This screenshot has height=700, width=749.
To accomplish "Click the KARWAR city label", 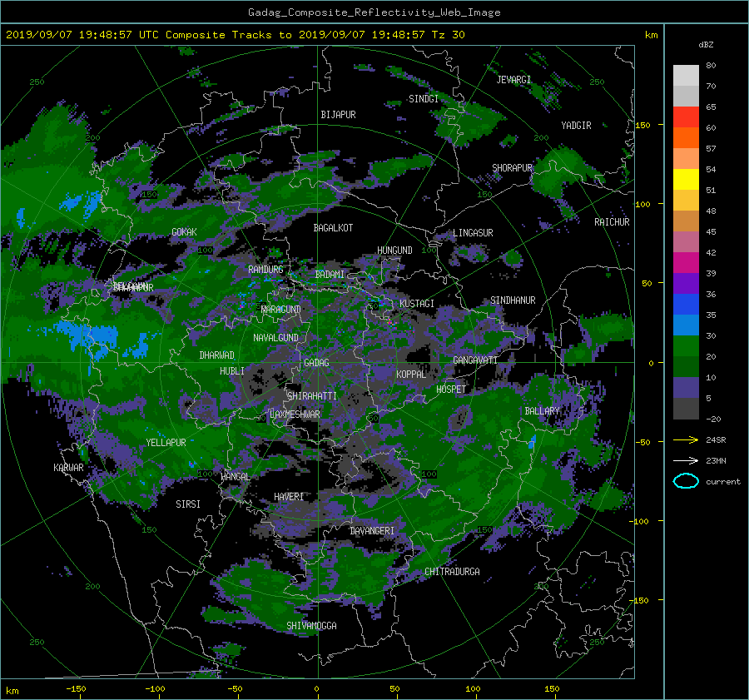I will (x=68, y=467).
